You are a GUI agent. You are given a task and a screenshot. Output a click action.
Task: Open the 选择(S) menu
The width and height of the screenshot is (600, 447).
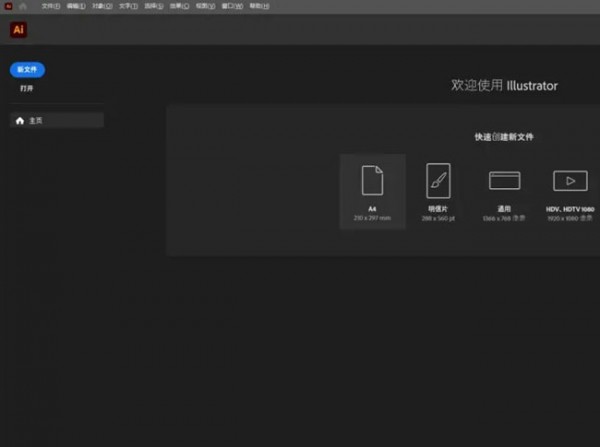pos(154,6)
